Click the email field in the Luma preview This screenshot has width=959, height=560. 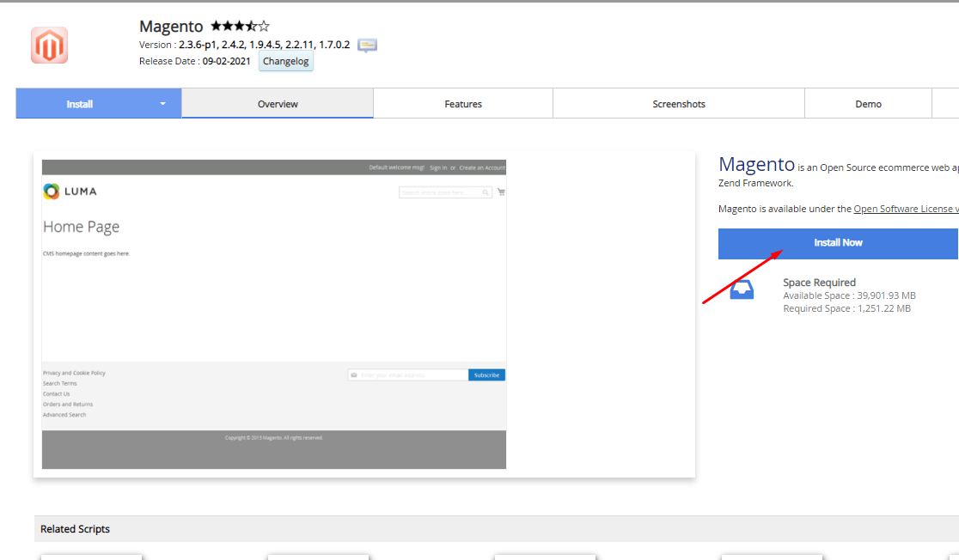(x=408, y=374)
